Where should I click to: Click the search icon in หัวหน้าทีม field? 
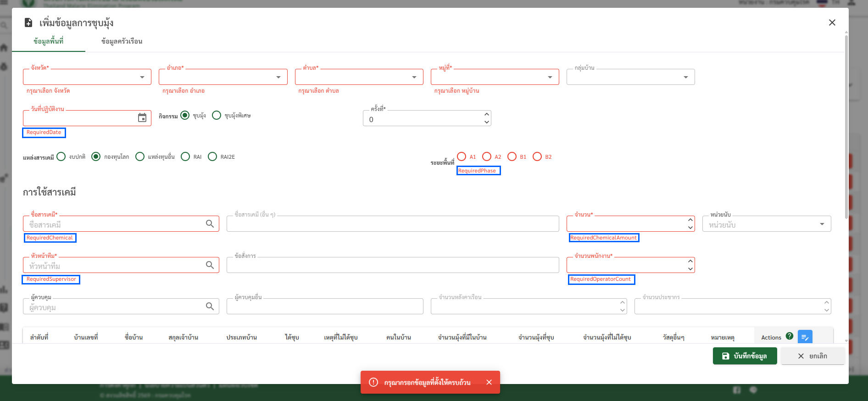point(210,265)
